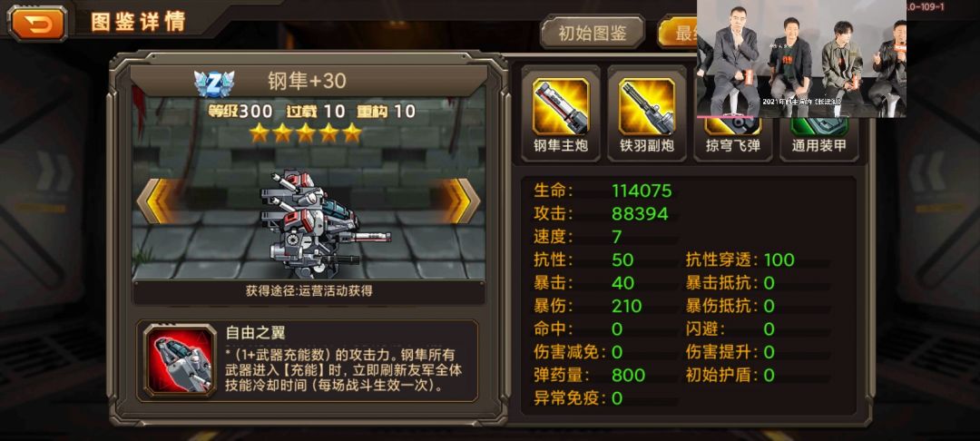
Task: Switch to the partially hidden 最终图鉴 tab
Action: (x=678, y=33)
